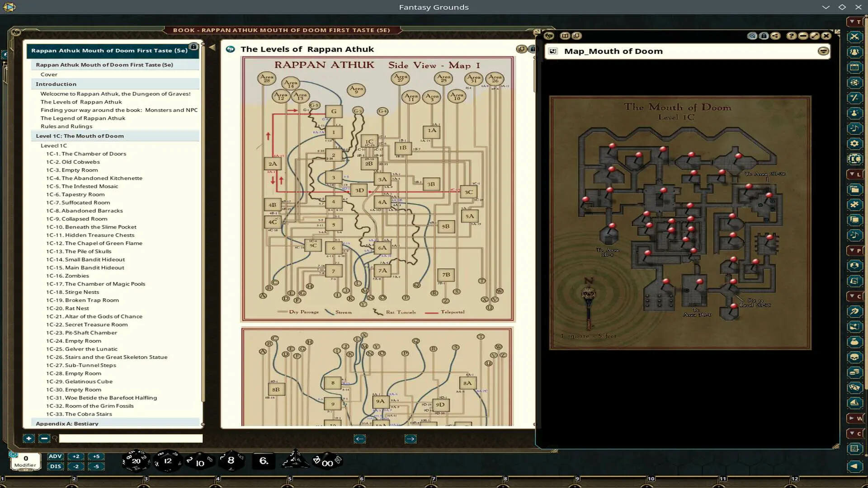Enable the ADV advantage toggle
Viewport: 868px width, 488px height.
pyautogui.click(x=55, y=456)
